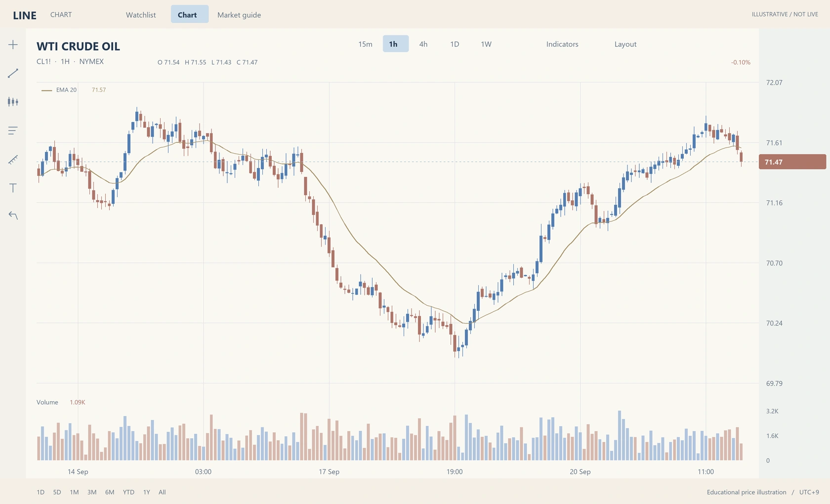The image size is (830, 504).
Task: Click the EMA value 71.57
Action: (99, 90)
